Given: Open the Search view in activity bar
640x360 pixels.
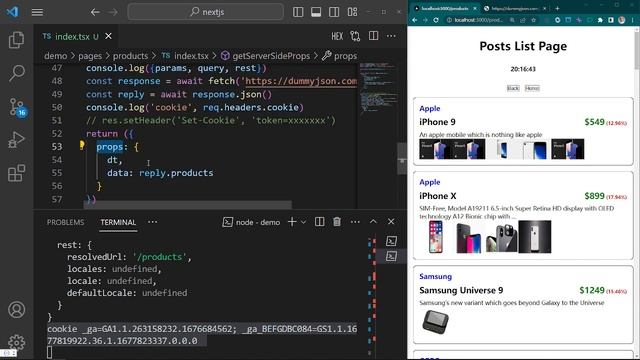Looking at the screenshot, I should click(16, 73).
